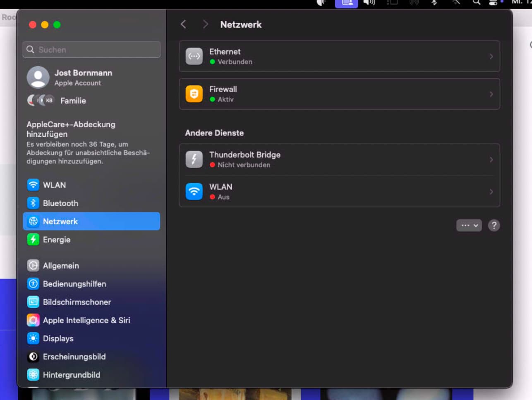
Task: Expand the WLAN service row chevron
Action: pos(491,192)
